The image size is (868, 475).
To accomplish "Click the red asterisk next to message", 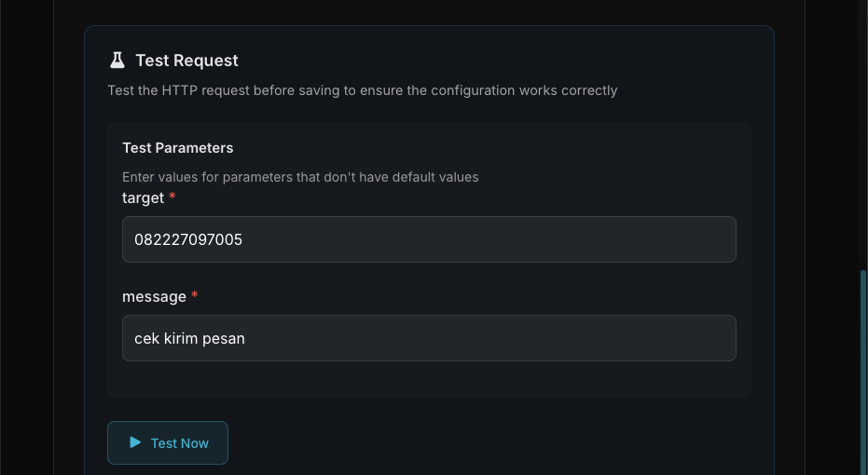I will 195,296.
